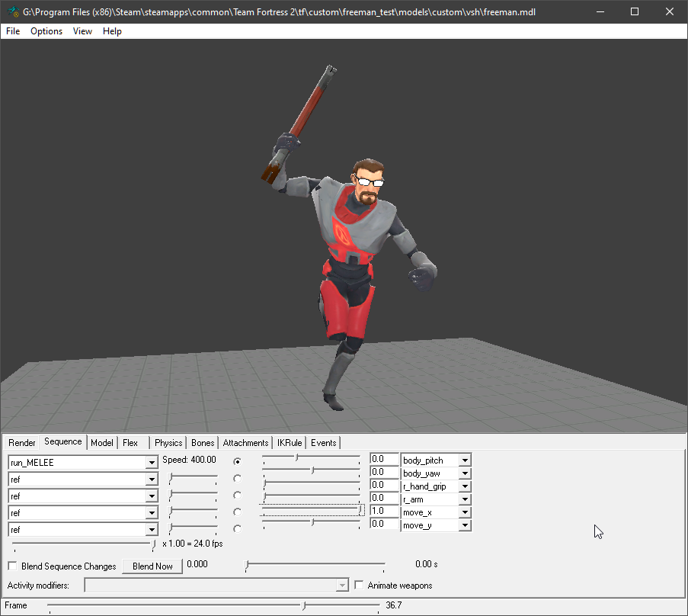Open the move_x parameter dropdown
Screen dimensions: 688x616
(465, 512)
